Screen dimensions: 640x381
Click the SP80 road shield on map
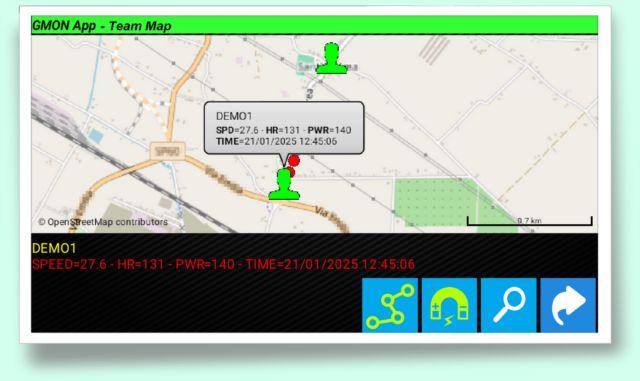click(168, 152)
